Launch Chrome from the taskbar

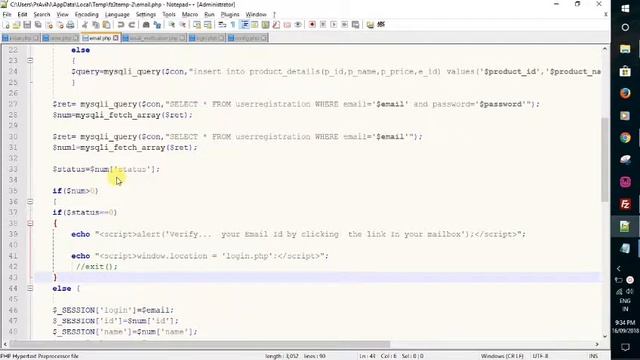[x=625, y=138]
